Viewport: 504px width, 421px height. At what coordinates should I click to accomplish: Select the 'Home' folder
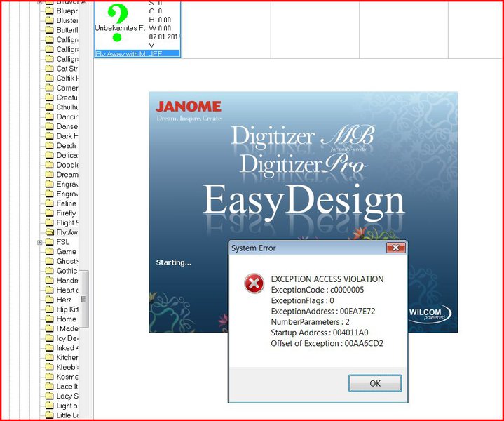pyautogui.click(x=66, y=319)
